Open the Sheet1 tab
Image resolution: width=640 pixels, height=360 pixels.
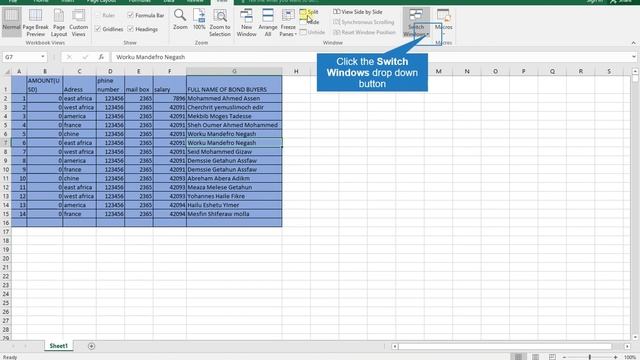click(x=58, y=346)
